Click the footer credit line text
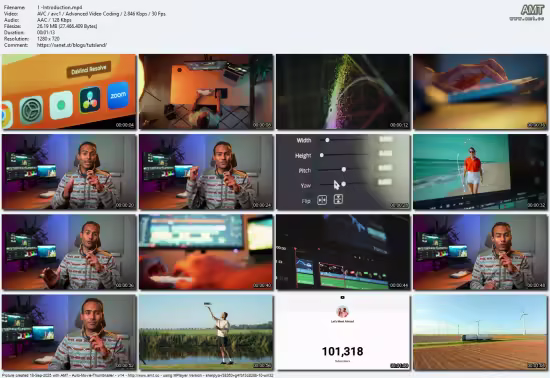This screenshot has width=550, height=378. 138,375
